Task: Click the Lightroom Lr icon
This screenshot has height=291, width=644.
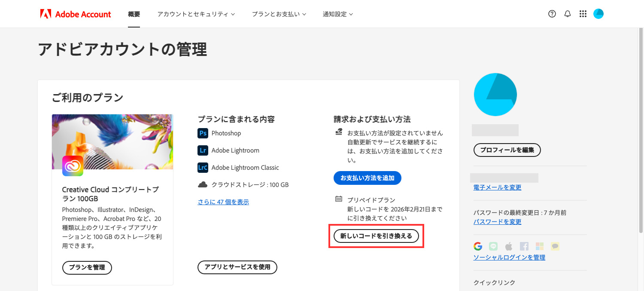Action: 203,150
